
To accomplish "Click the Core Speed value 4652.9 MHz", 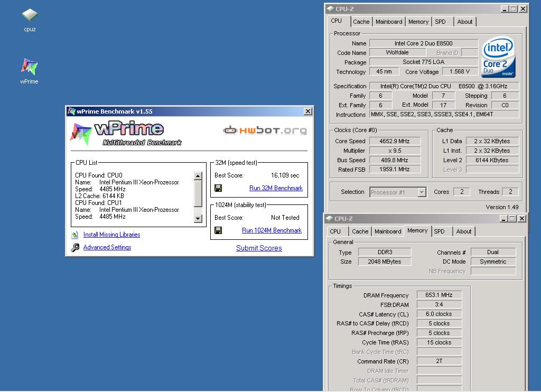I will [395, 141].
